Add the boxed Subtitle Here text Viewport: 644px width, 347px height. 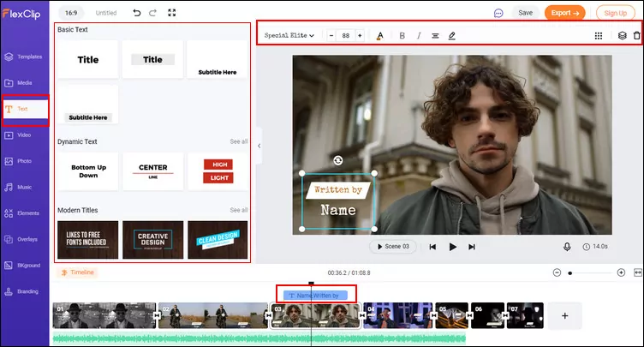88,105
